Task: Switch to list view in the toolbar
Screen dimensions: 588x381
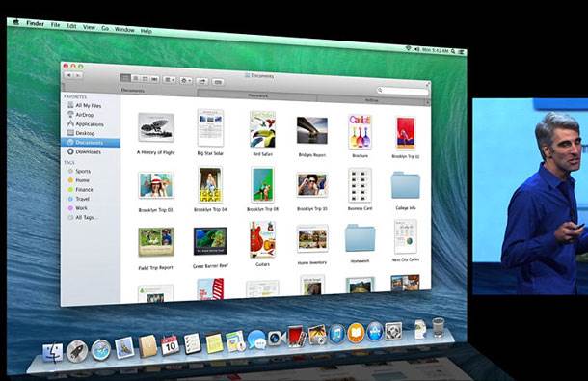Action: tap(135, 78)
